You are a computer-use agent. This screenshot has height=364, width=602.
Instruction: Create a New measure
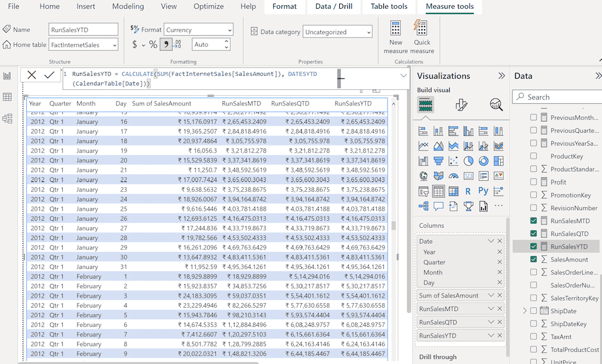pyautogui.click(x=394, y=34)
